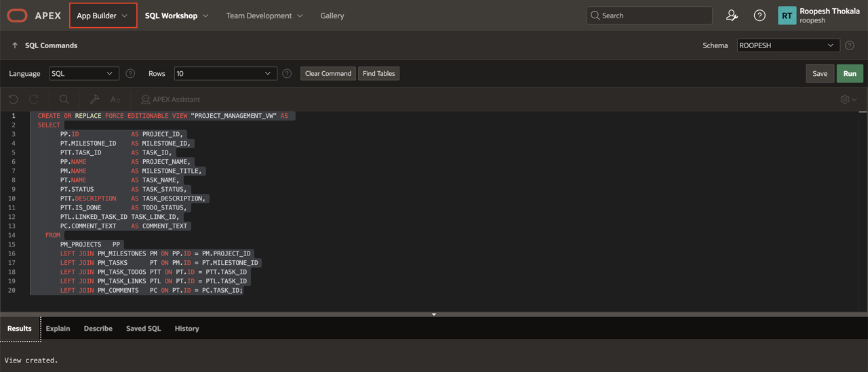Click the Run button
Screen dimensions: 868x372
pyautogui.click(x=850, y=73)
